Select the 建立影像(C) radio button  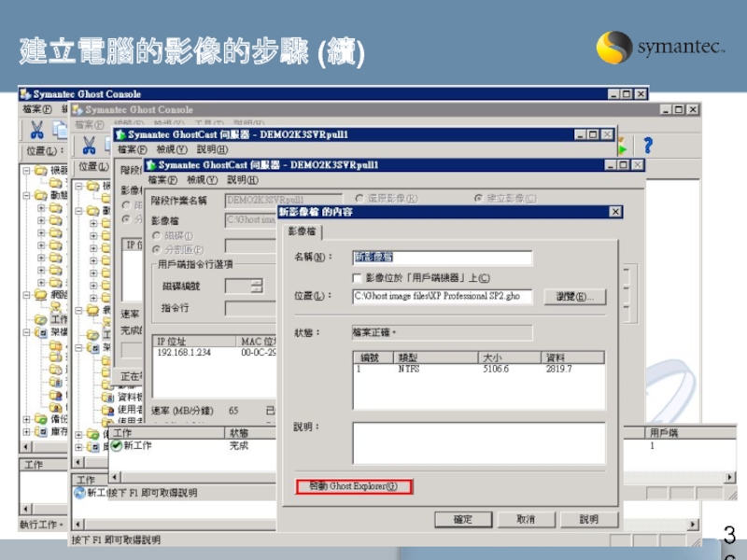pos(478,198)
